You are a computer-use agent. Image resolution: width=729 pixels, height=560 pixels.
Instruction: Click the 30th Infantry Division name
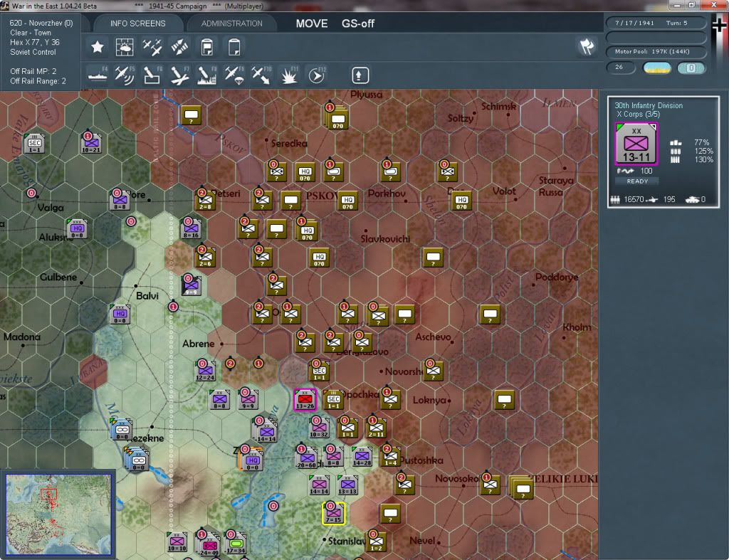click(x=649, y=105)
